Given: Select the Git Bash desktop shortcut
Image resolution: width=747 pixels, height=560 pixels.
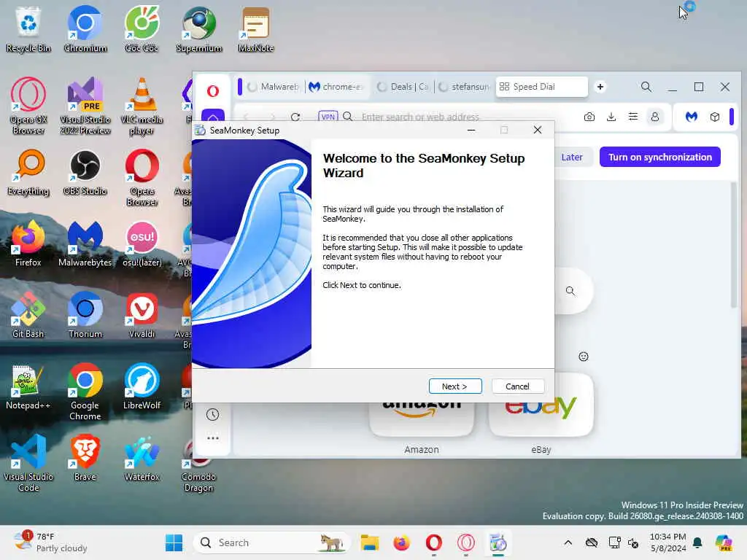Looking at the screenshot, I should coord(28,315).
